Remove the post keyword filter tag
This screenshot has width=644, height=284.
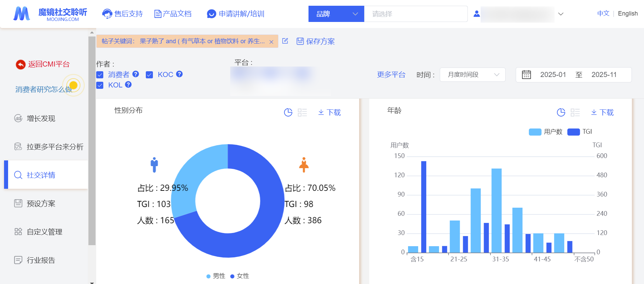click(x=271, y=42)
